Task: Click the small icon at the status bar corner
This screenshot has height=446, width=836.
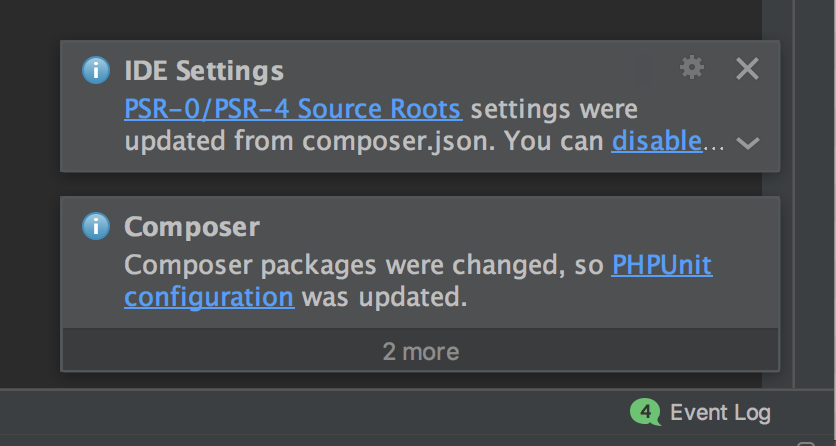Action: (807, 440)
